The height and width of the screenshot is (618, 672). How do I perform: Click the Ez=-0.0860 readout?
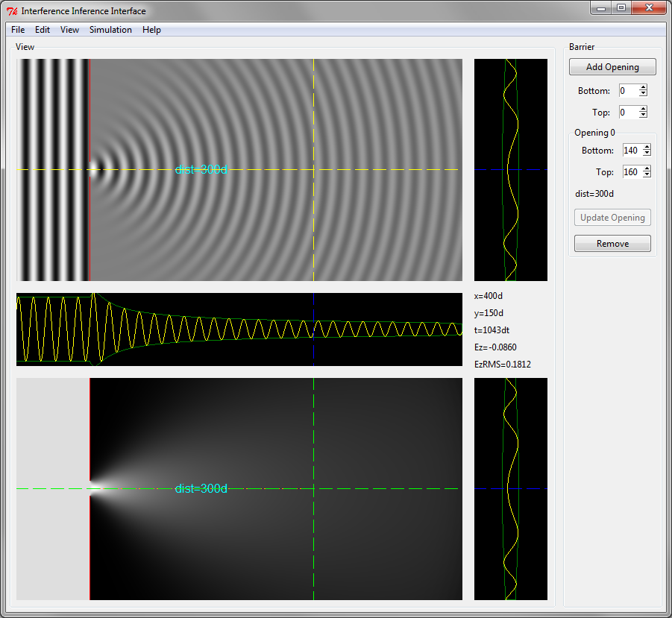point(495,347)
